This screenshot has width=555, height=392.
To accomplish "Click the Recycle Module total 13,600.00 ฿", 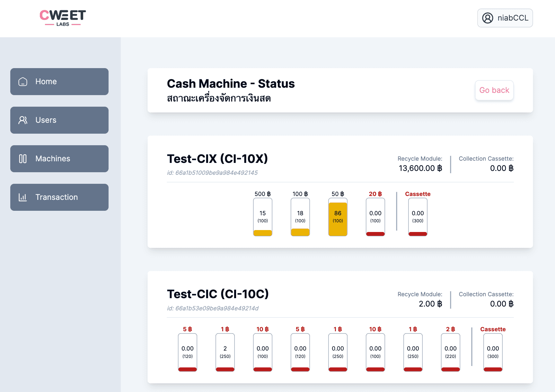I will point(420,168).
